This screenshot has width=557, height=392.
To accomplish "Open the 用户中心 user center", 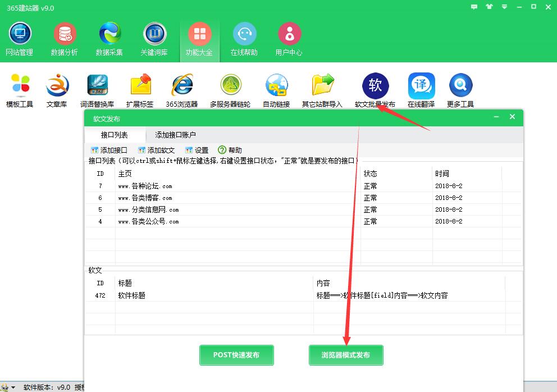I will pyautogui.click(x=289, y=39).
